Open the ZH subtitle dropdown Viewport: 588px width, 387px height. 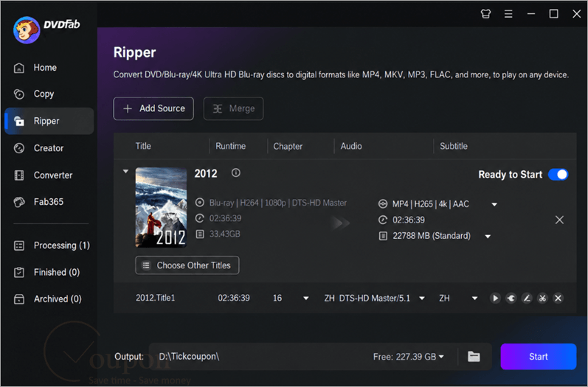[474, 299]
